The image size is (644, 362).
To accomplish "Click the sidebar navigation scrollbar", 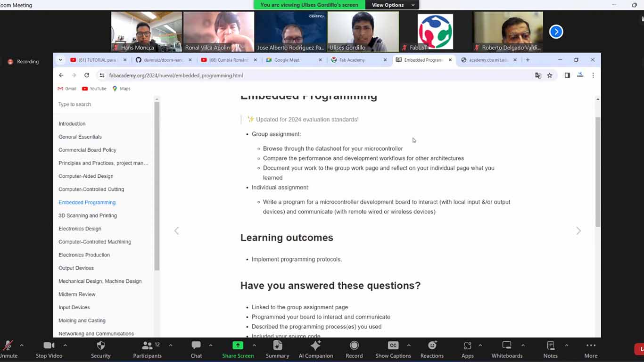I will [157, 186].
